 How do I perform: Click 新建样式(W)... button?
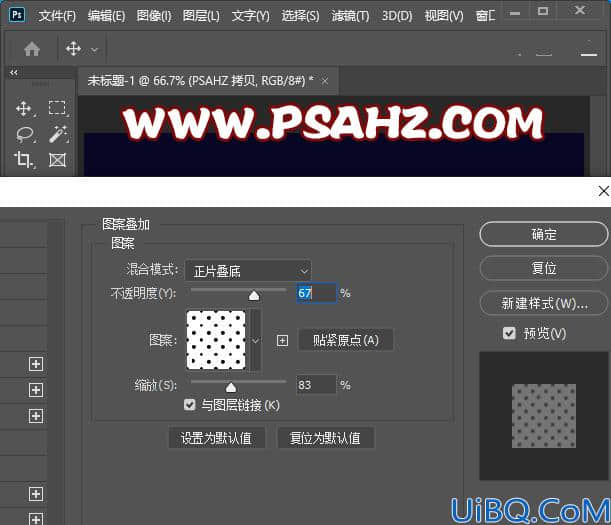click(544, 303)
